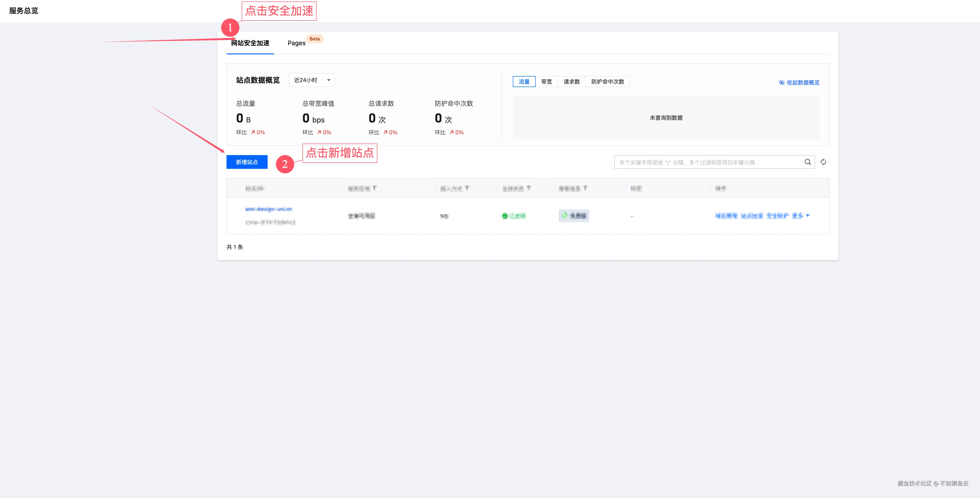Viewport: 980px width, 498px height.
Task: Show 防护命中次数 in the chart
Action: [608, 82]
